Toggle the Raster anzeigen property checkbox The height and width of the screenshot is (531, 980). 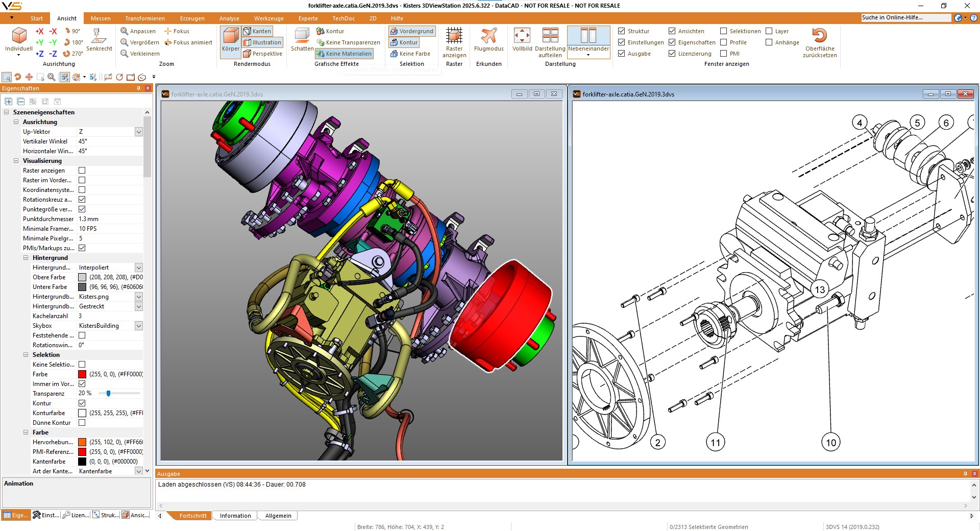pyautogui.click(x=82, y=171)
